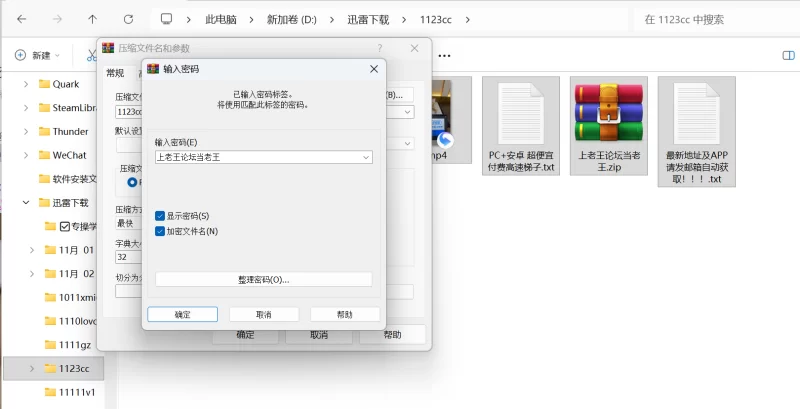The image size is (800, 409).
Task: Close the 输入密码 dialog
Action: (x=374, y=68)
